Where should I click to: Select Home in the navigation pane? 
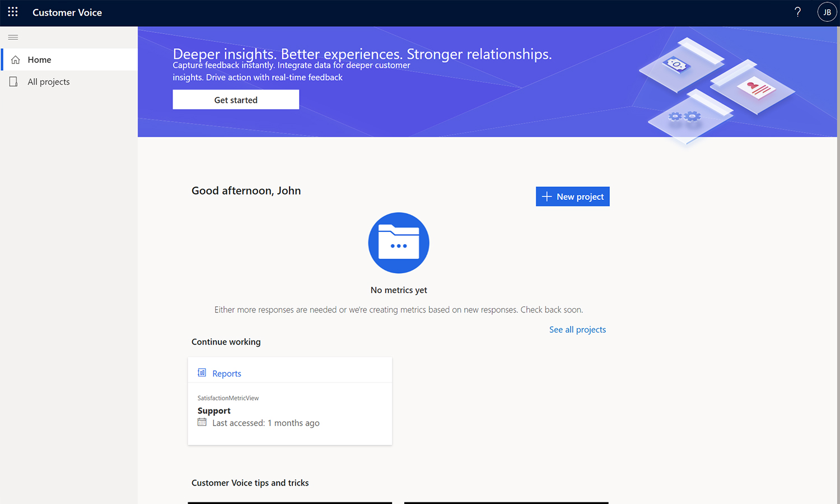(39, 59)
